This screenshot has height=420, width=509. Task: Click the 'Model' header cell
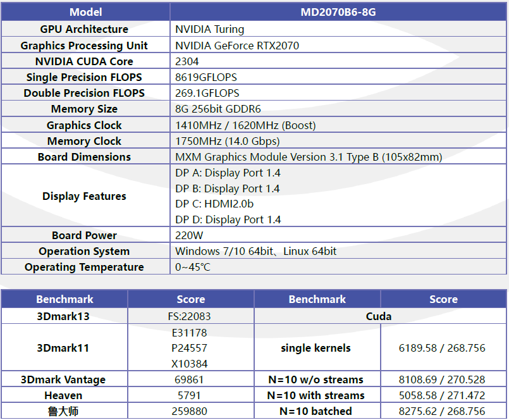click(86, 12)
